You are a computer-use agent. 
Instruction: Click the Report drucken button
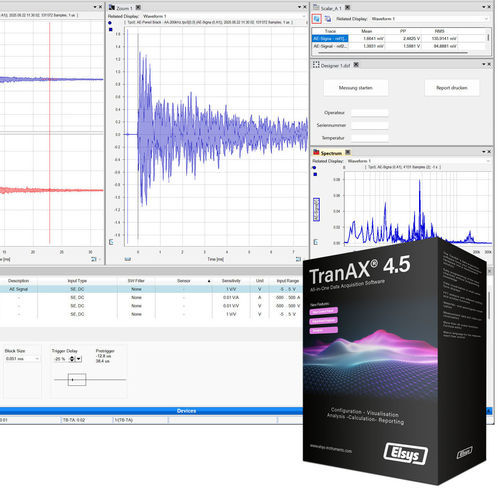tap(452, 88)
